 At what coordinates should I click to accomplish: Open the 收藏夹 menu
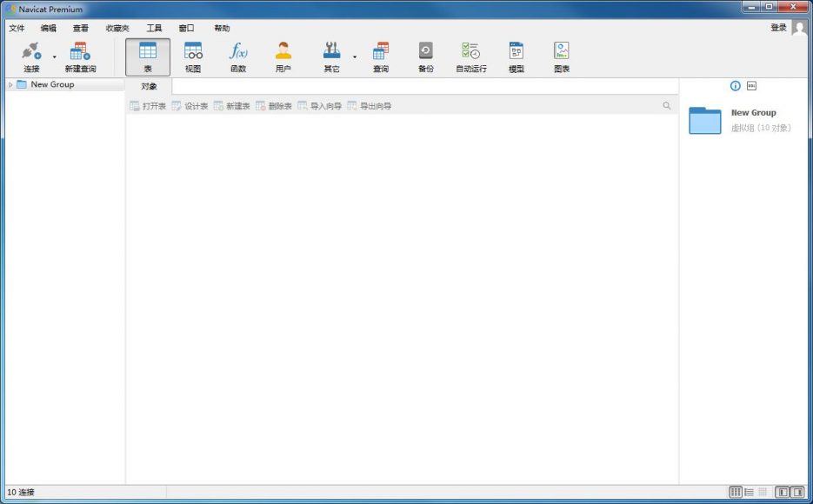pos(117,28)
